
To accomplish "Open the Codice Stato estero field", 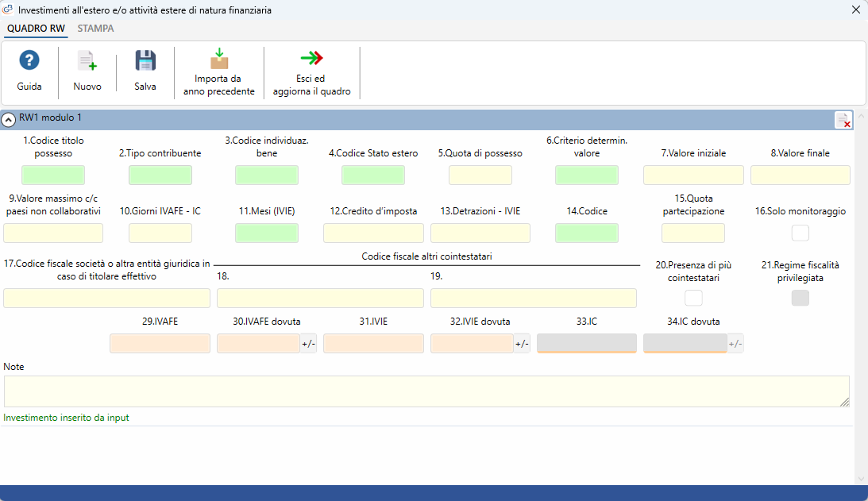I will point(373,175).
